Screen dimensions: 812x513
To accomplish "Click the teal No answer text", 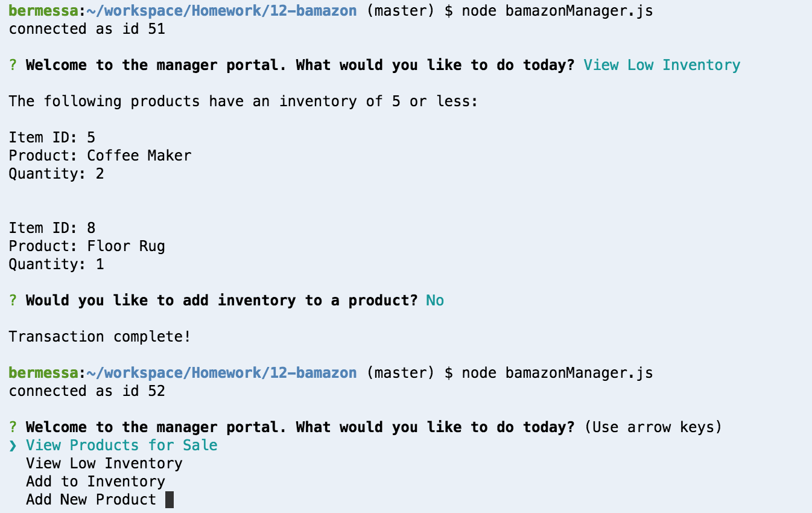I will [x=435, y=301].
